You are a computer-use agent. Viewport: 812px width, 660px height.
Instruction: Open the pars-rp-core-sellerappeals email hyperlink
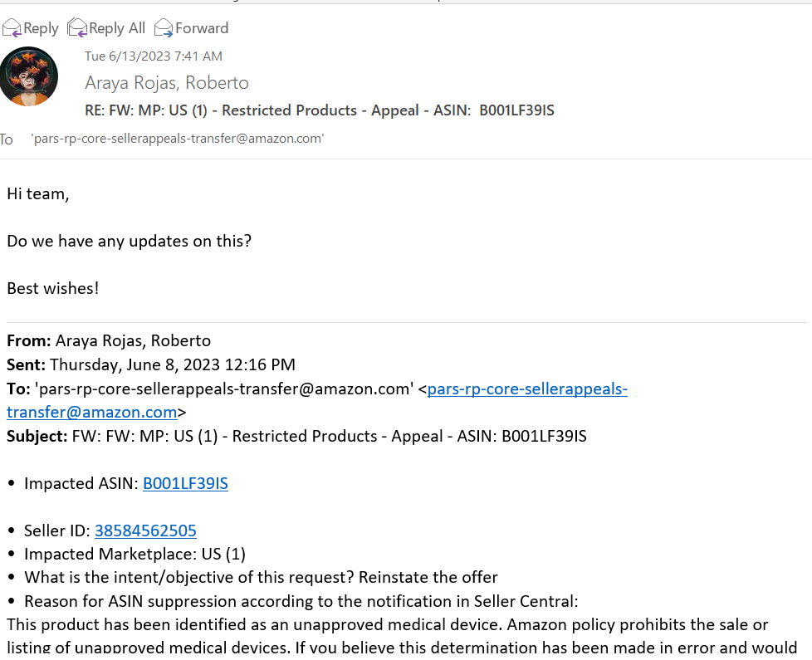click(x=527, y=389)
